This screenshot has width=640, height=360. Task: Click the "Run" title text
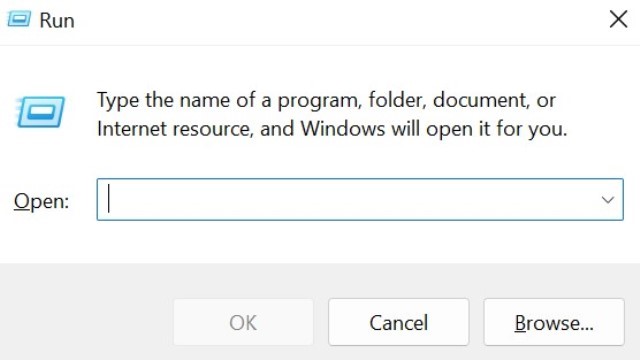(x=57, y=20)
